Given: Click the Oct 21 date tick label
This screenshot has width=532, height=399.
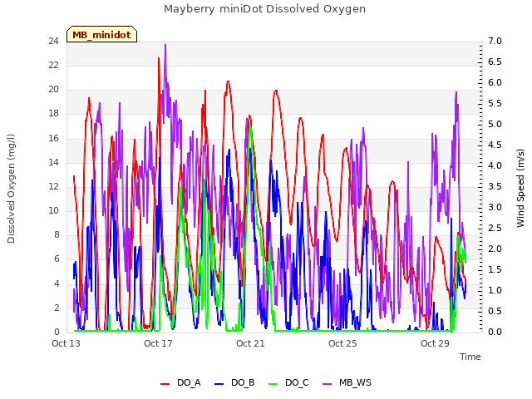Looking at the screenshot, I should pyautogui.click(x=250, y=343).
